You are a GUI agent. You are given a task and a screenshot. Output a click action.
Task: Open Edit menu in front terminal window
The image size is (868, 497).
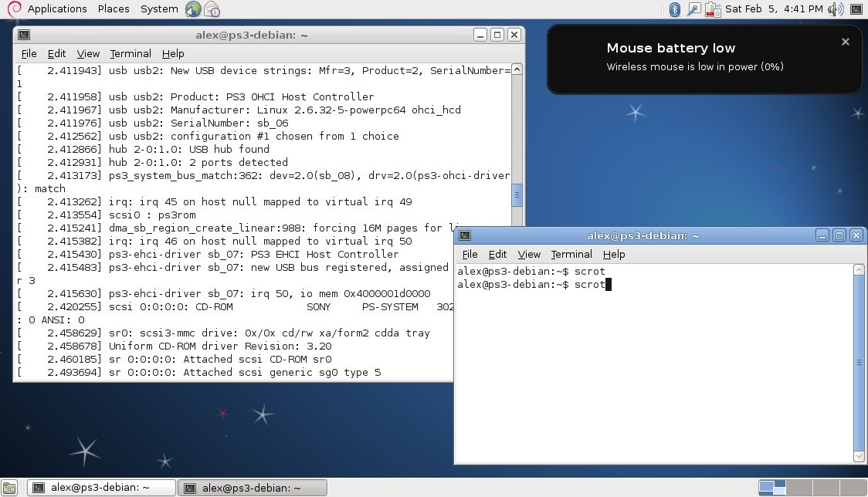pos(497,254)
